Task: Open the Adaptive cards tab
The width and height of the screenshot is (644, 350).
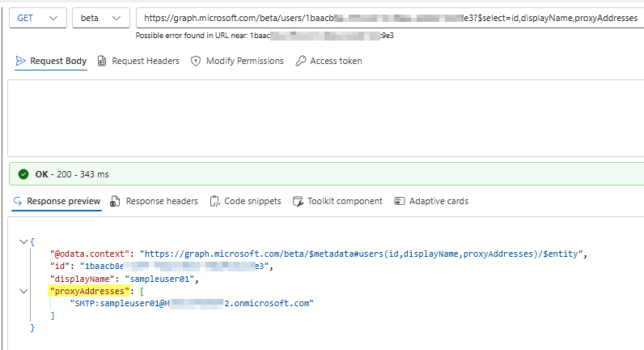Action: (431, 201)
